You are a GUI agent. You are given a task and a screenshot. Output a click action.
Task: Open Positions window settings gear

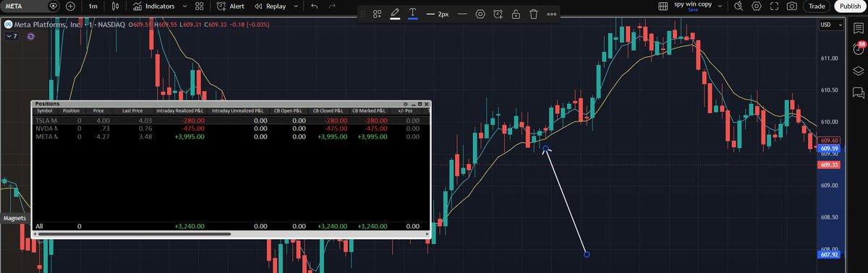406,104
